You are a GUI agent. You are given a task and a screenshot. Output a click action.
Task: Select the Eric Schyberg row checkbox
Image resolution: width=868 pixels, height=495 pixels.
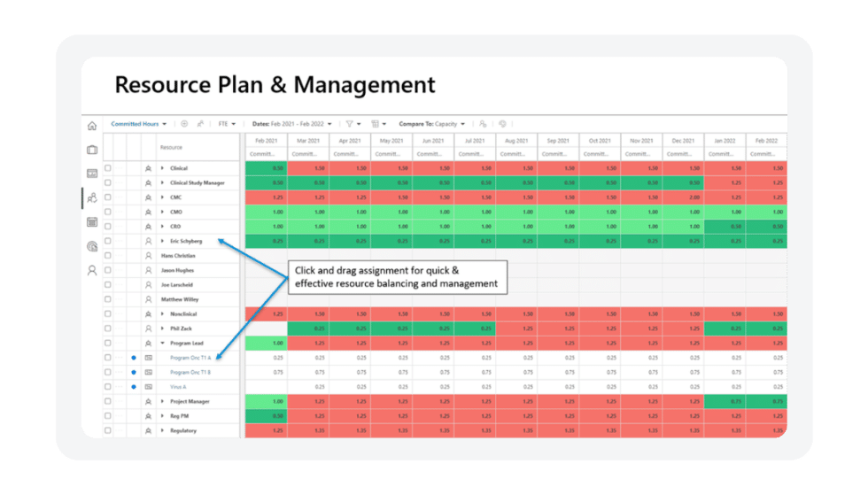point(108,241)
